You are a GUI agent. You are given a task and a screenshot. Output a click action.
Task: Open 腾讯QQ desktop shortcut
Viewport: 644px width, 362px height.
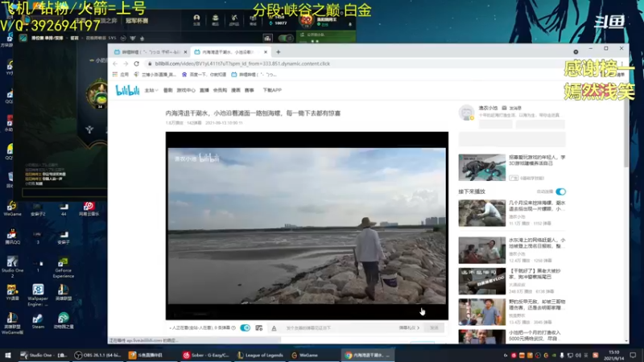pyautogui.click(x=11, y=237)
